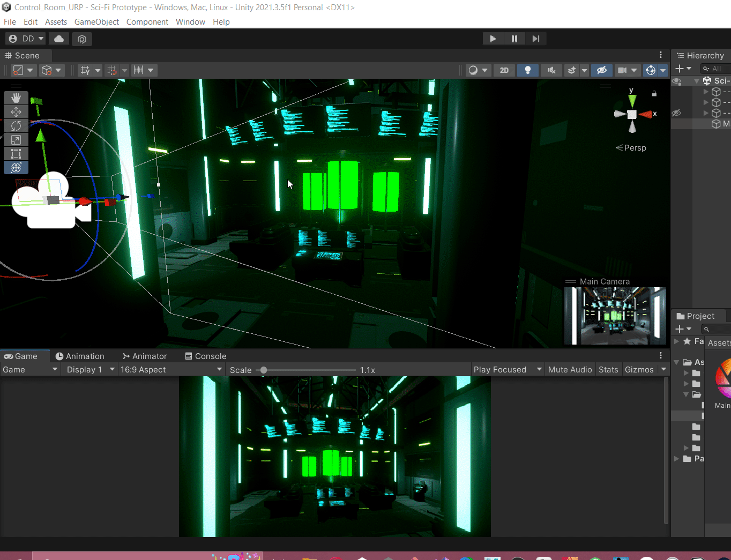Screen dimensions: 731x560
Task: Select the Hand tool in Scene view
Action: 16,98
